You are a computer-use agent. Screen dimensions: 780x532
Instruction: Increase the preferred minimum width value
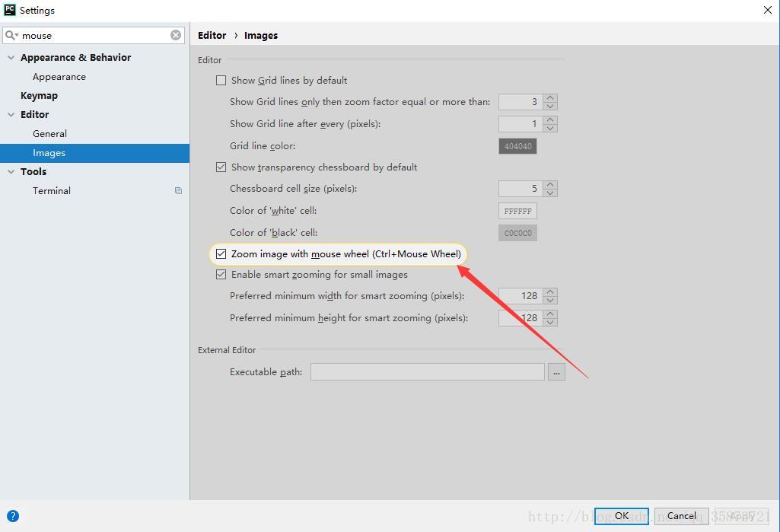550,291
